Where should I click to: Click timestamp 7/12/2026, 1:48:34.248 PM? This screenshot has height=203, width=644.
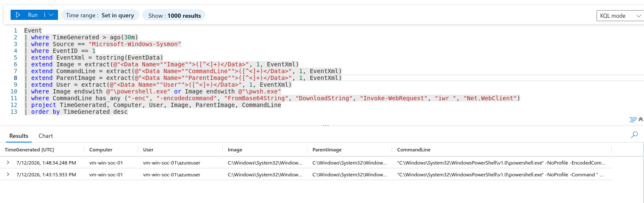(46, 162)
